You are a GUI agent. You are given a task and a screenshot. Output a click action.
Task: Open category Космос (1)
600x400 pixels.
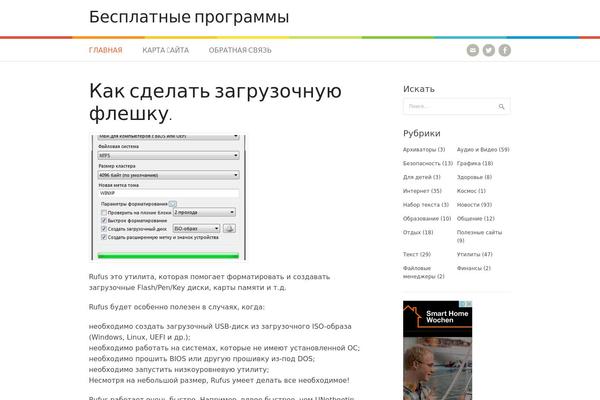point(471,191)
